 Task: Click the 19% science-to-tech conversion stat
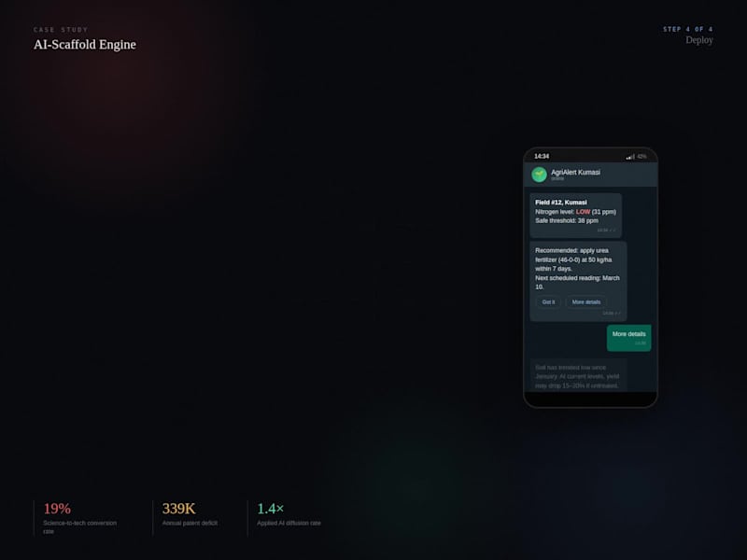pyautogui.click(x=80, y=519)
